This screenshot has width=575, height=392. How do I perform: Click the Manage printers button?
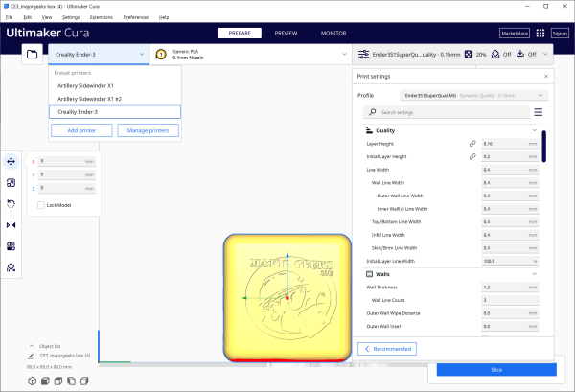pos(149,130)
